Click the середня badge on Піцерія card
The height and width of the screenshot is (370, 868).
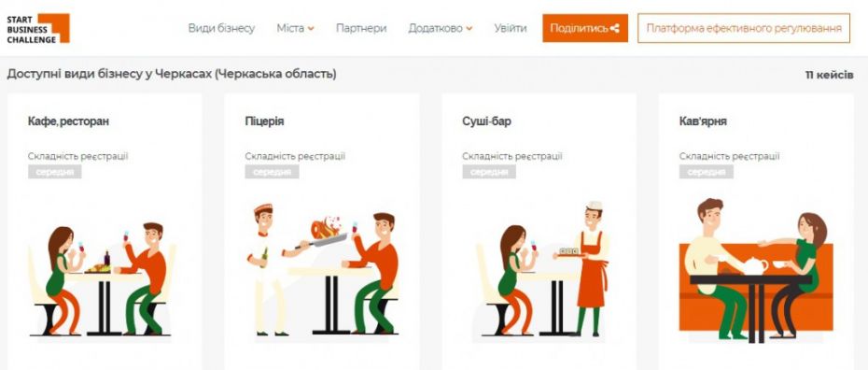point(272,172)
